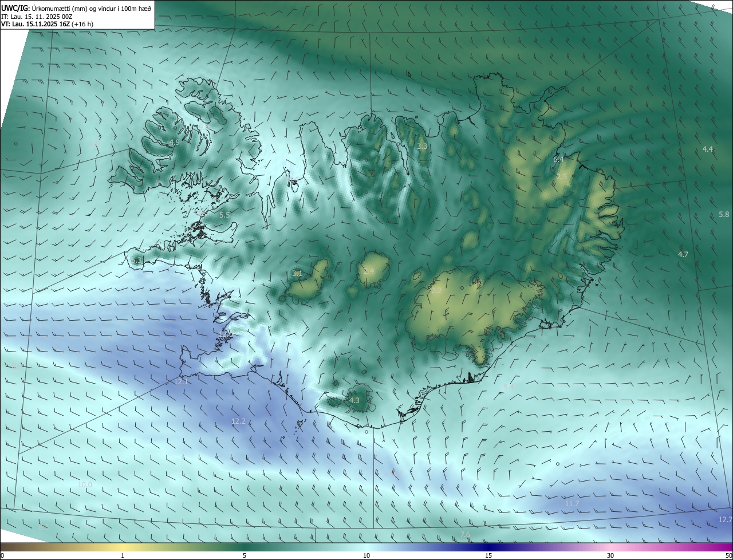733x560 pixels.
Task: Click the 'VT: Lau. 15.11.2025 16Z (+16 h)' line
Action: click(48, 24)
